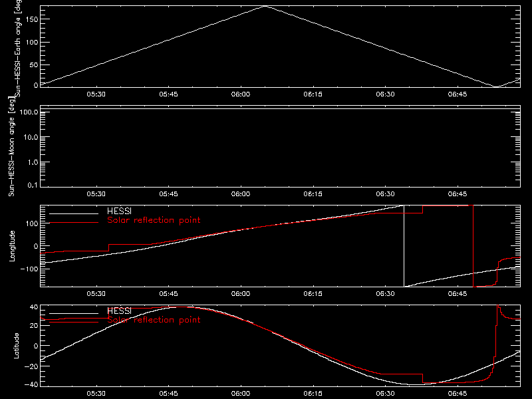Click 06:15 under the Latitude plot
The height and width of the screenshot is (399, 532).
click(313, 394)
